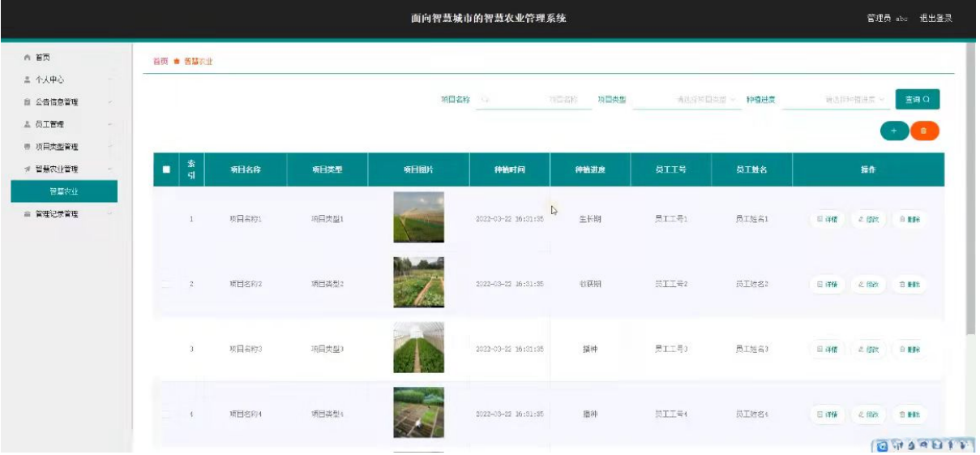Collapse 智慧农业管理 sidebar chevron
The image size is (980, 455).
pos(109,170)
